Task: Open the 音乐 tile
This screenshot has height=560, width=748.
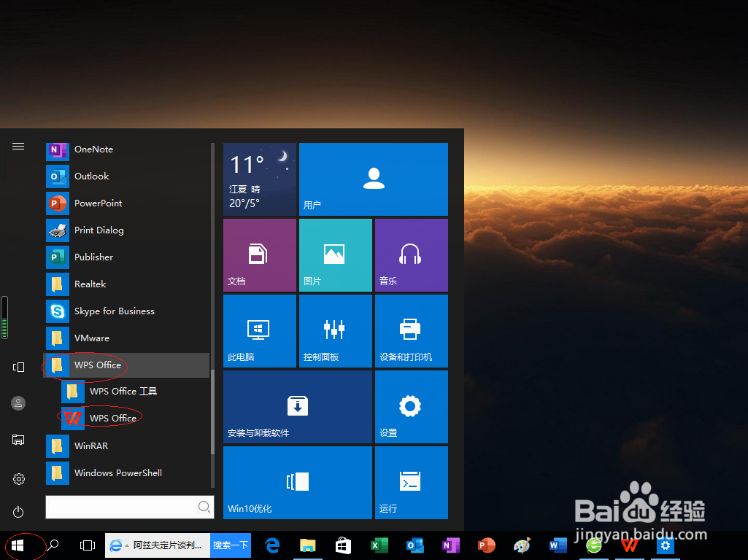Action: click(x=411, y=255)
